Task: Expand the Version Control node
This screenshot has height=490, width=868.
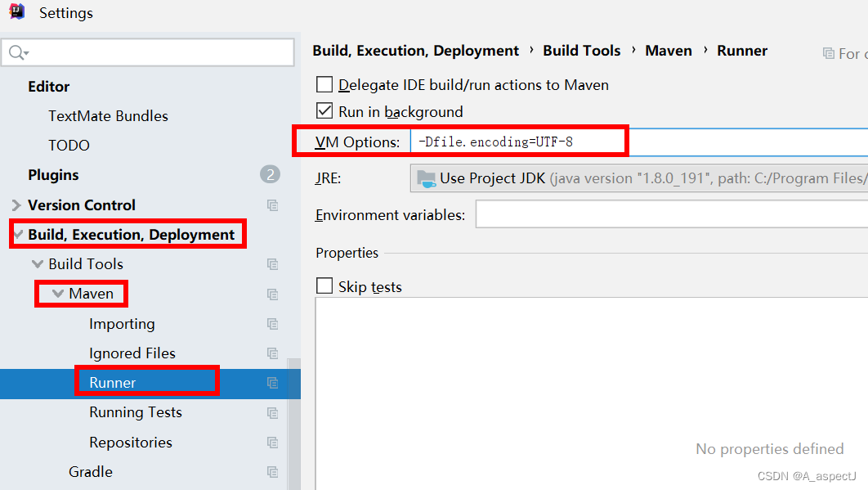Action: click(x=16, y=205)
